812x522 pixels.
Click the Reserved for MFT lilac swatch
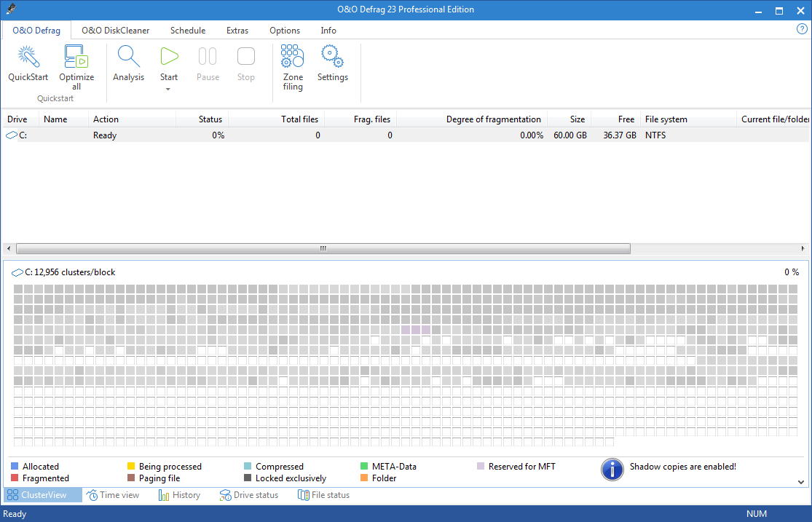[x=481, y=466]
